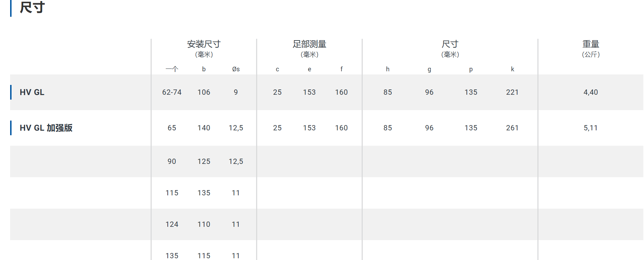644x260 pixels.
Task: Click the 221 value under column k
Action: [x=512, y=92]
